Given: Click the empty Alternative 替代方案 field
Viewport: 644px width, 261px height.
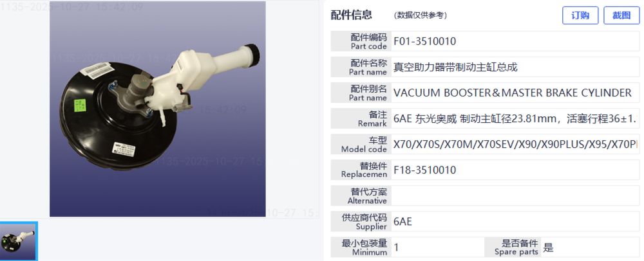Looking at the screenshot, I should pyautogui.click(x=515, y=195).
